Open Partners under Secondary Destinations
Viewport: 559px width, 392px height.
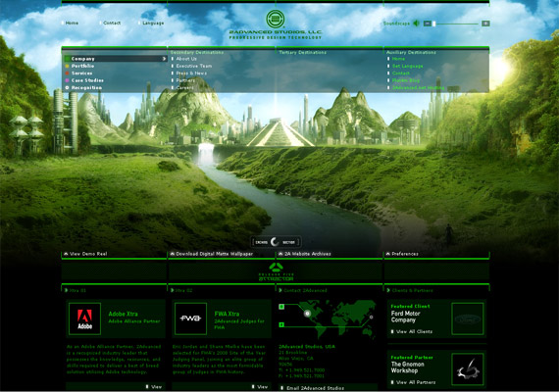point(185,80)
